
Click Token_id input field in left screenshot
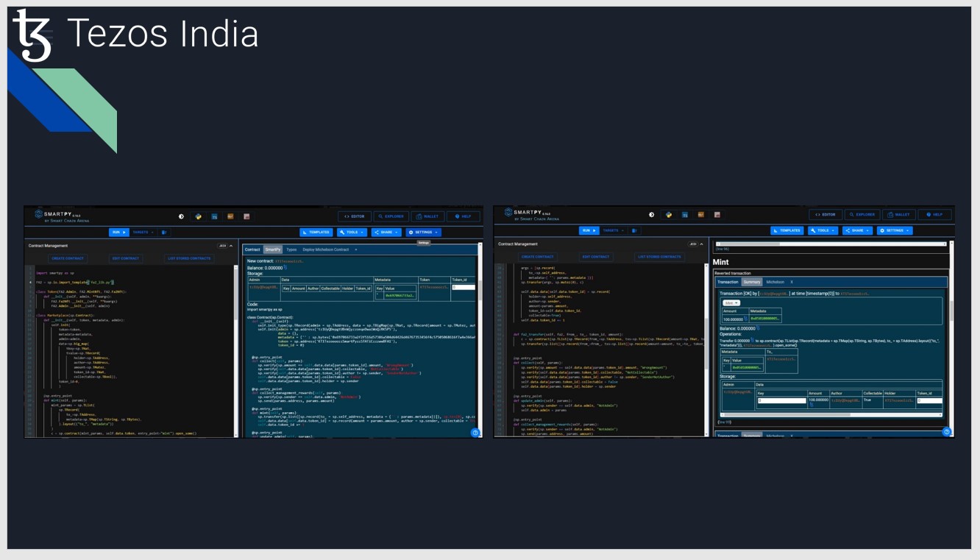coord(463,287)
